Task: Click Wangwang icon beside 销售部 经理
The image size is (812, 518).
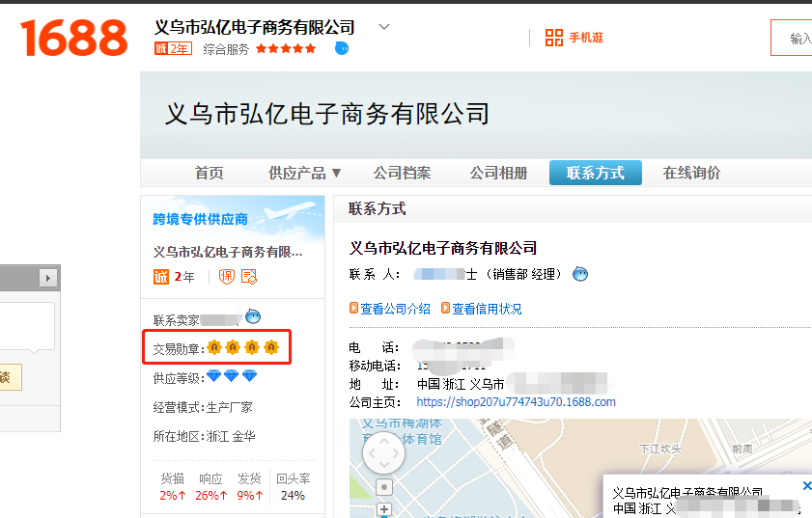Action: tap(580, 274)
